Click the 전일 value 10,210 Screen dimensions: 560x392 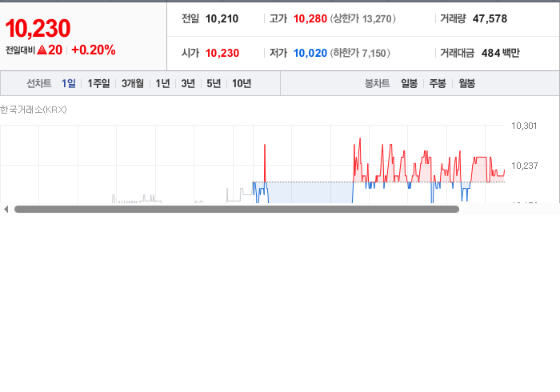[x=222, y=18]
